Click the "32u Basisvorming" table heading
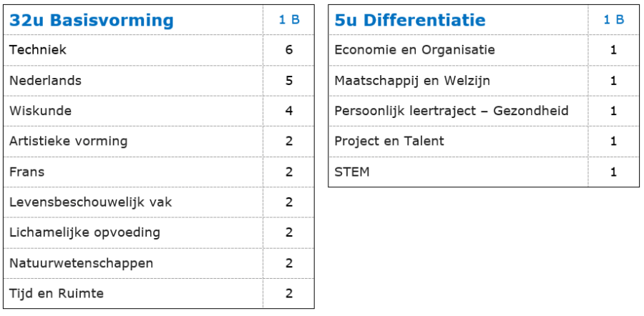The height and width of the screenshot is (316, 644). click(x=92, y=21)
